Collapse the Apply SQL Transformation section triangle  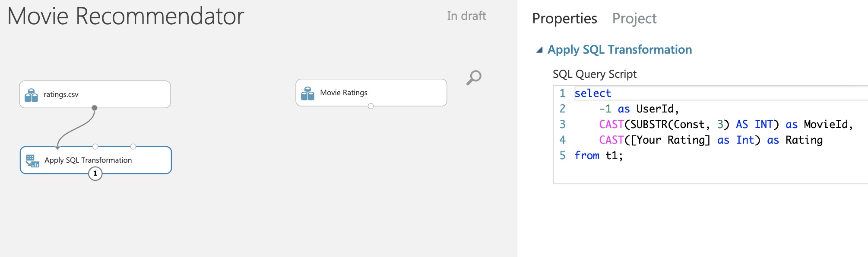point(539,50)
